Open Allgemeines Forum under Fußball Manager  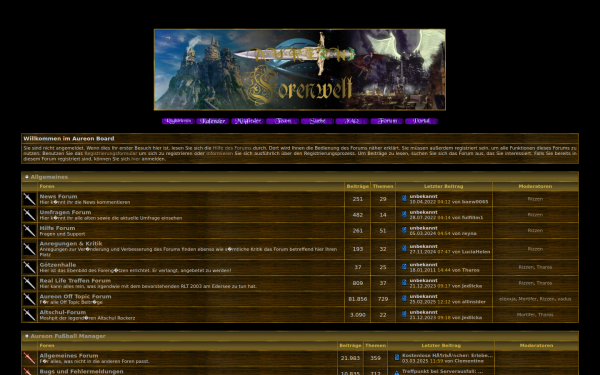(x=69, y=355)
